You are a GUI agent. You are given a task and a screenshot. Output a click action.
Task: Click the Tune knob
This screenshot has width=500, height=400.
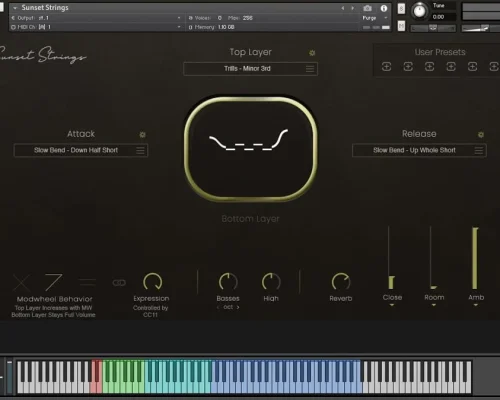[x=419, y=11]
